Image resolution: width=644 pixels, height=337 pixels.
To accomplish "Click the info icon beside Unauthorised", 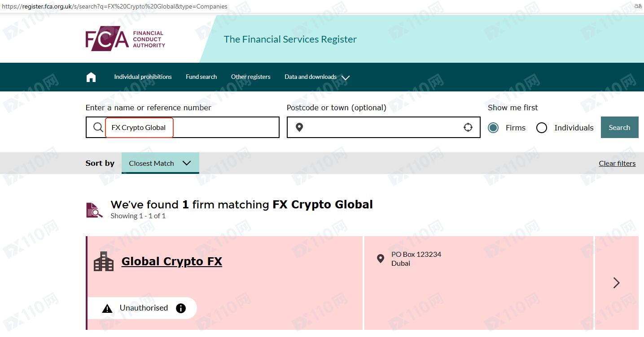I will (x=181, y=308).
